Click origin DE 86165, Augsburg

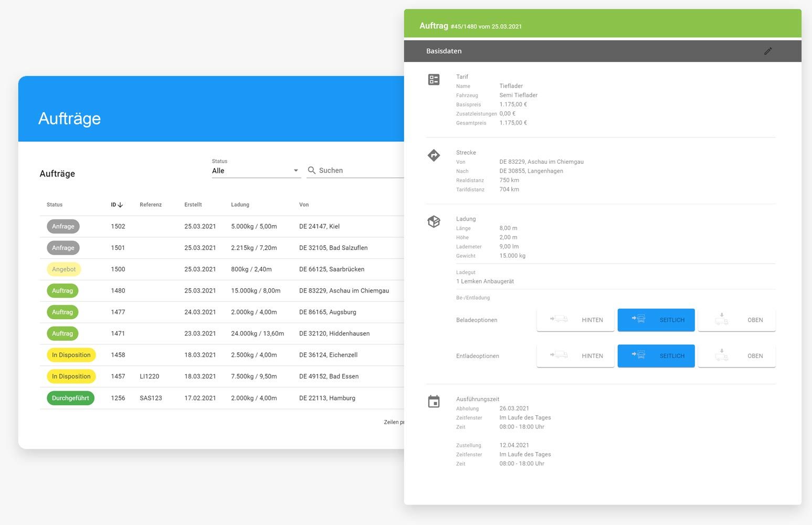coord(328,312)
